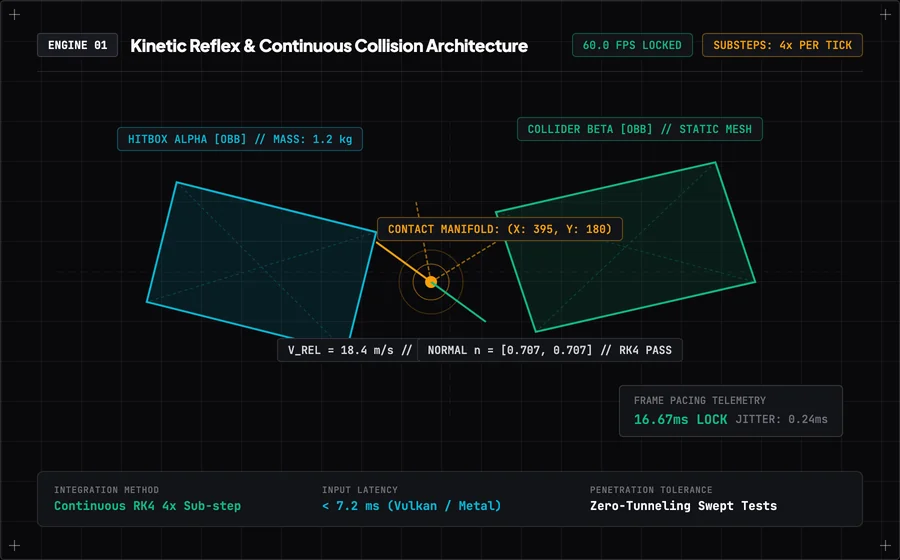Click the FRAME PACING TELEMETRY heading

click(x=700, y=400)
